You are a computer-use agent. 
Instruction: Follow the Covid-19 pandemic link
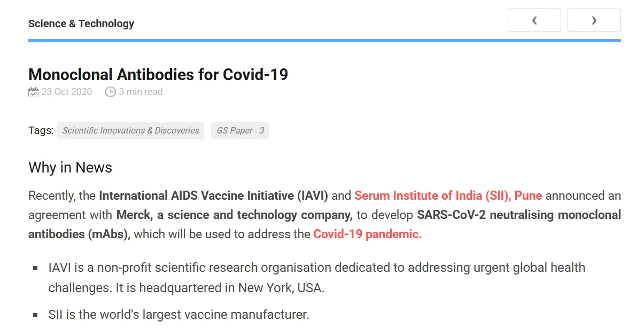coord(368,234)
